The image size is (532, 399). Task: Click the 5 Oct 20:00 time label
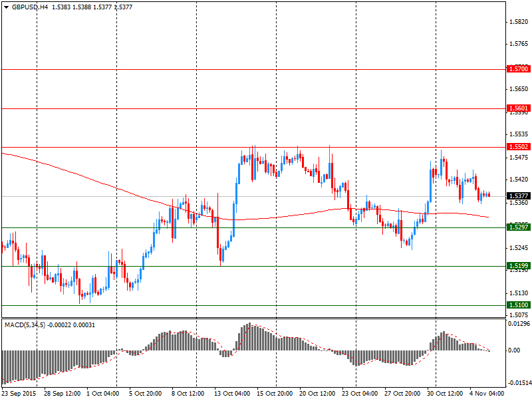[x=145, y=394]
